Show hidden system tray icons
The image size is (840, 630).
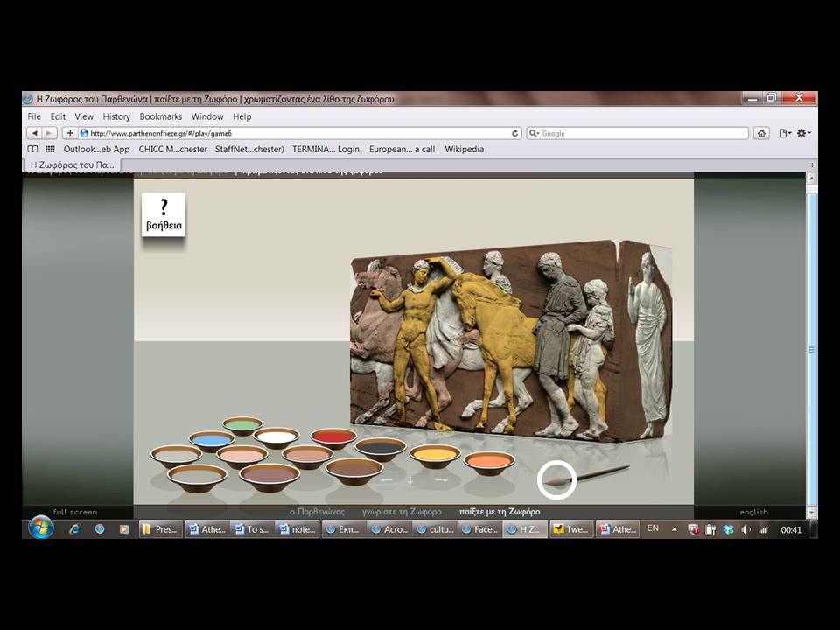click(675, 529)
